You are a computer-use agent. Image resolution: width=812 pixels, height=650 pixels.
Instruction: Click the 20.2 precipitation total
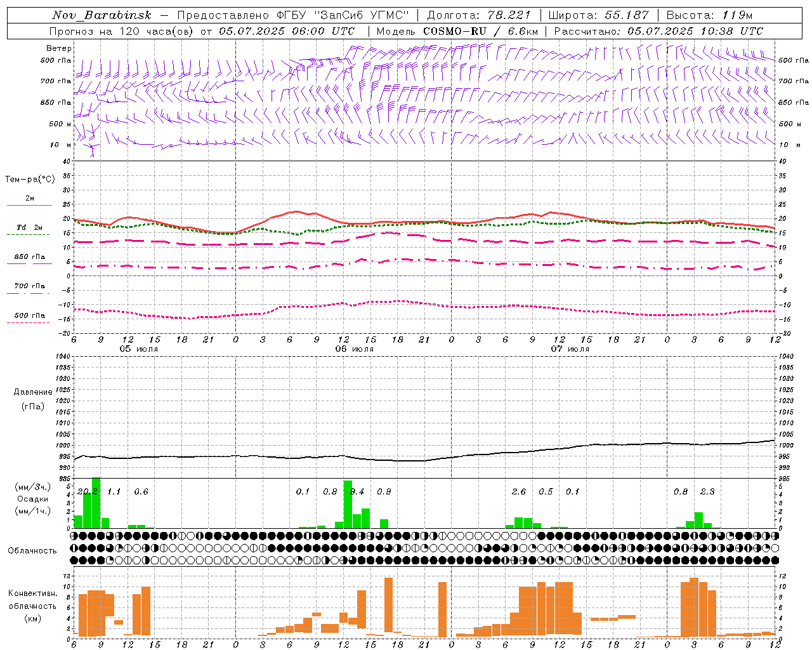88,492
